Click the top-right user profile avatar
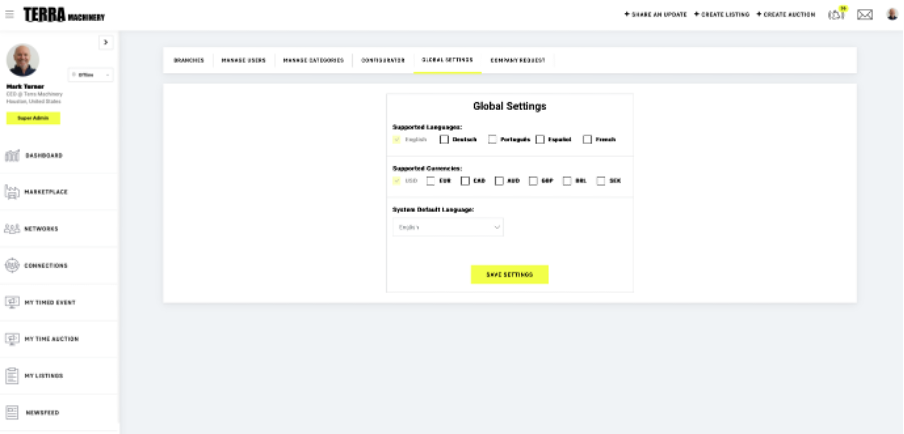 pos(891,15)
